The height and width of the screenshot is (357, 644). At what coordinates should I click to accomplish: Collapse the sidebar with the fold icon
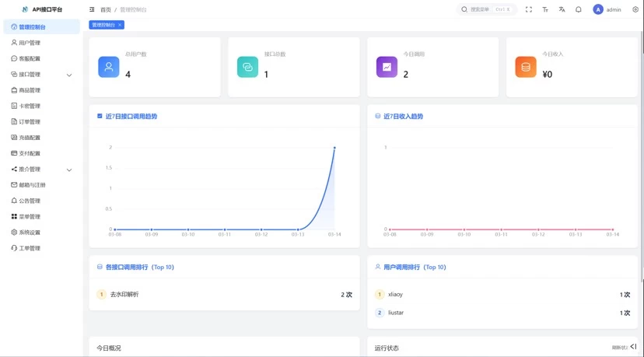tap(92, 9)
